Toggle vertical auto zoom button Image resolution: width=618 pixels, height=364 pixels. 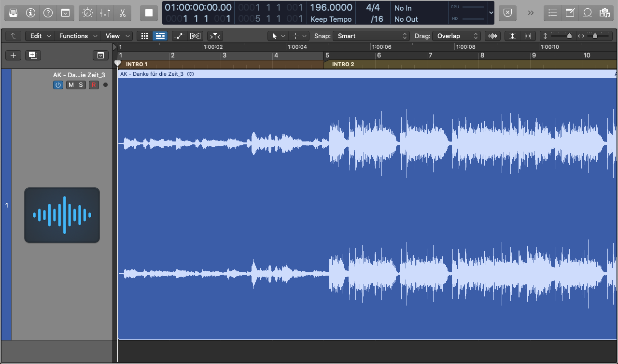tap(512, 36)
